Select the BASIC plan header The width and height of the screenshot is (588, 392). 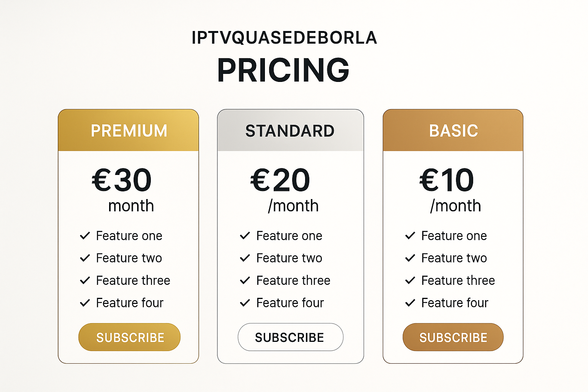[453, 130]
